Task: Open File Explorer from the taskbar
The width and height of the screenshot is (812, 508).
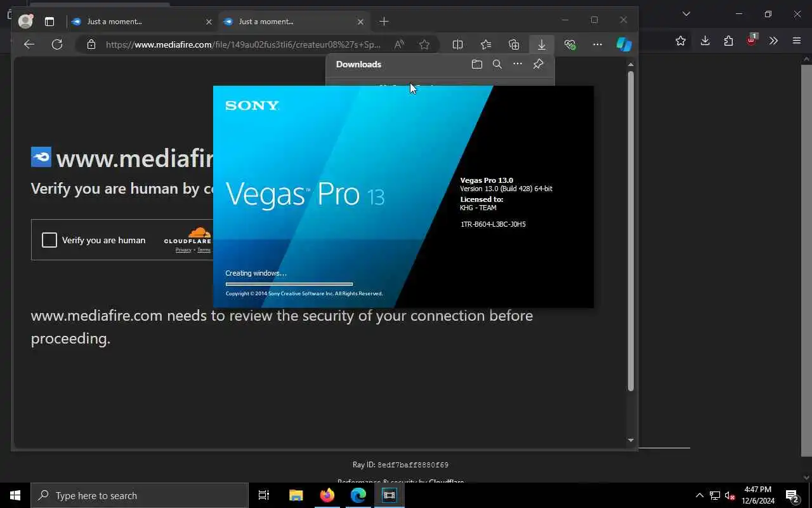Action: click(296, 495)
